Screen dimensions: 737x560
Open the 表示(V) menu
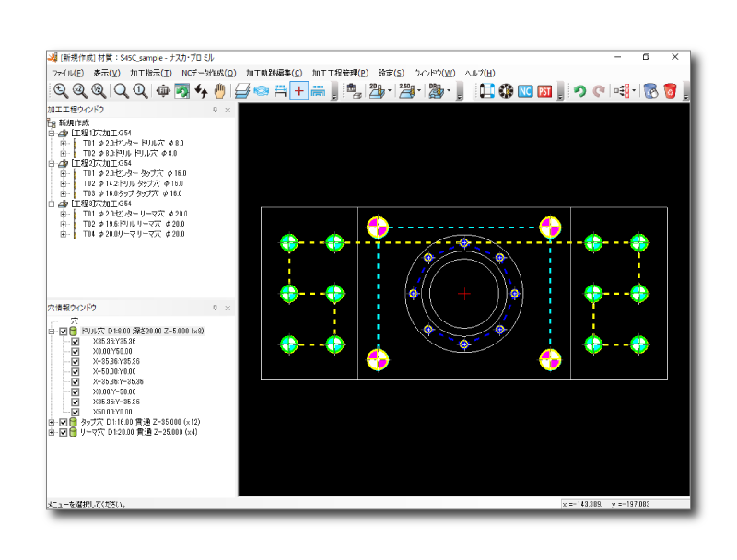coord(107,73)
